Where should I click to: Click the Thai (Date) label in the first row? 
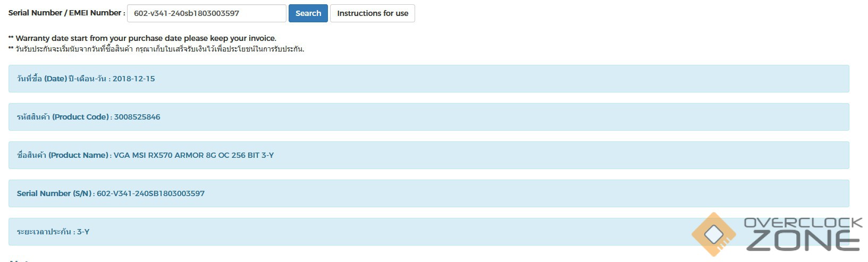[61, 79]
